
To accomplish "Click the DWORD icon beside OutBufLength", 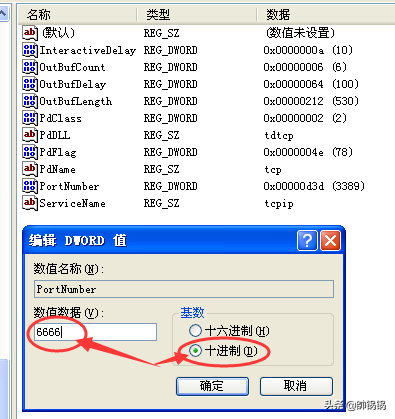I will point(30,101).
